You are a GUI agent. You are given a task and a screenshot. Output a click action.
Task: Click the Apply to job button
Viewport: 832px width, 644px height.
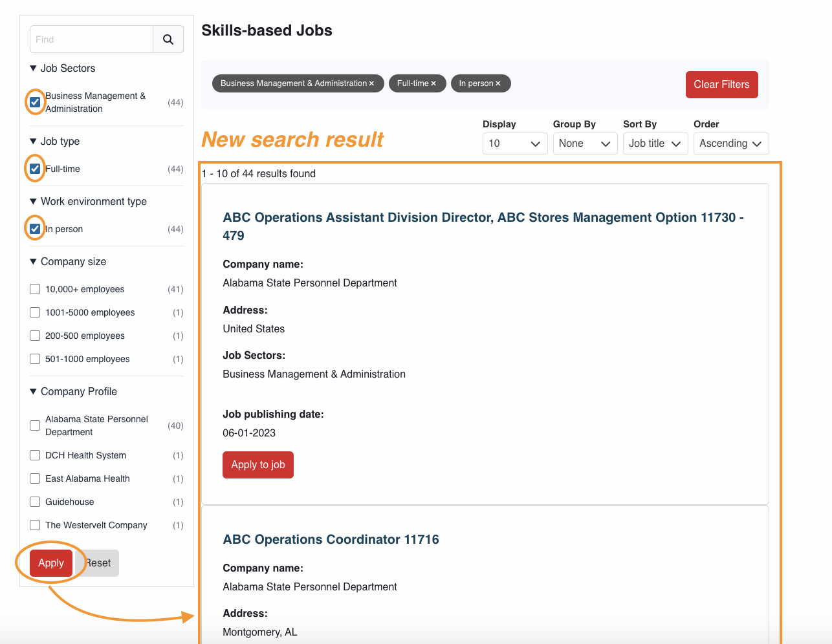click(x=257, y=465)
